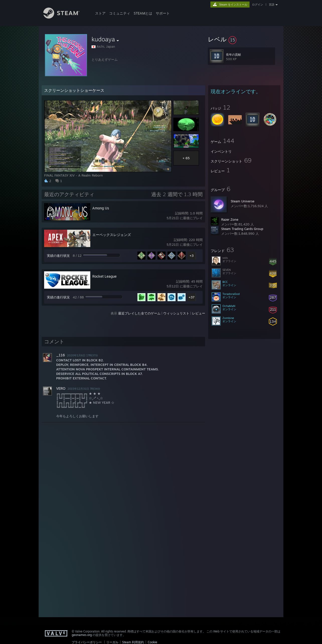Show +3 more Apex achievements
This screenshot has width=322, height=644.
click(x=192, y=256)
